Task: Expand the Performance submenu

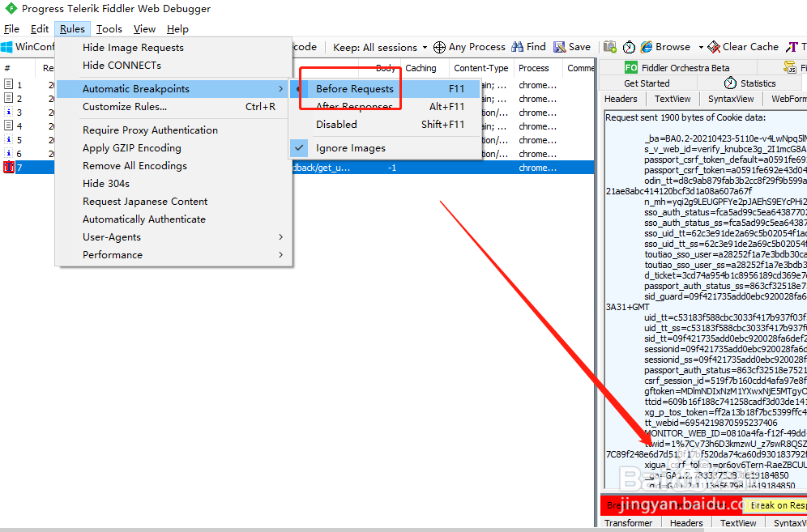Action: click(174, 255)
